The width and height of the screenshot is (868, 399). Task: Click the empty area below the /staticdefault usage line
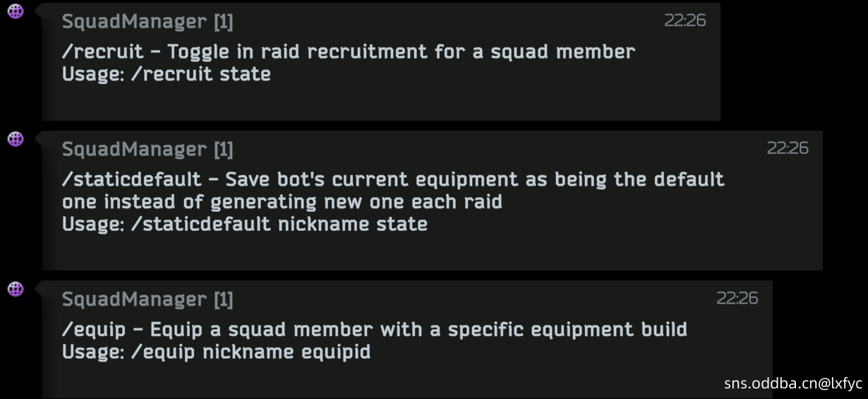pos(432,252)
